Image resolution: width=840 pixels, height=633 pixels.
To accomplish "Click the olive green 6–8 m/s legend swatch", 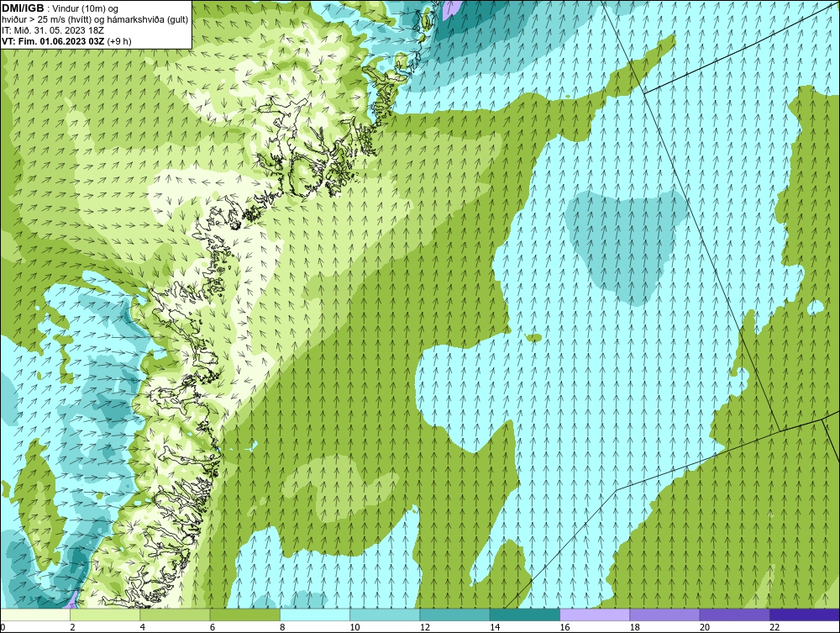I will point(244,615).
